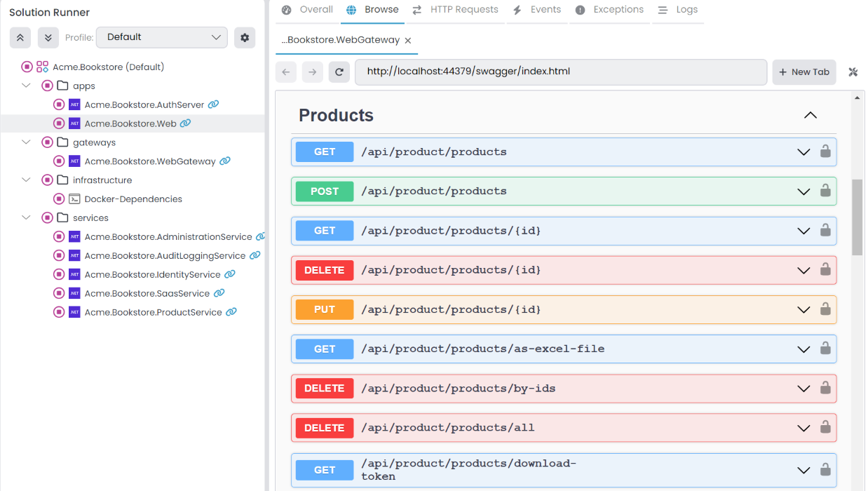Screen dimensions: 868x491
Task: Refresh the embedded Swagger page
Action: click(x=339, y=72)
